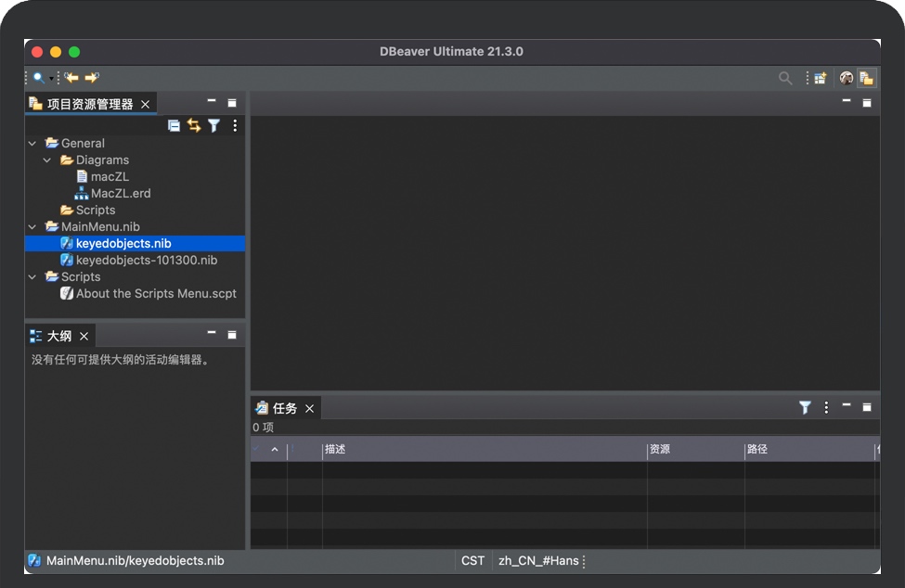This screenshot has height=588, width=905.
Task: Open the filter icon in the project explorer
Action: tap(214, 125)
